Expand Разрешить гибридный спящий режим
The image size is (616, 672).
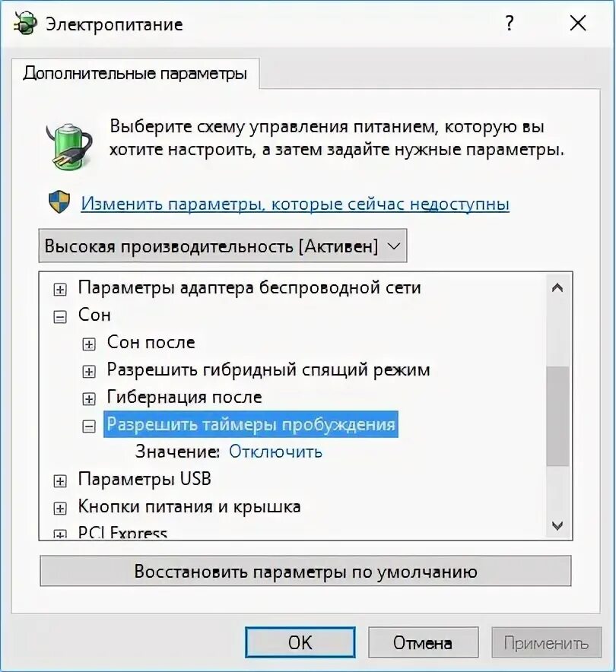[89, 372]
